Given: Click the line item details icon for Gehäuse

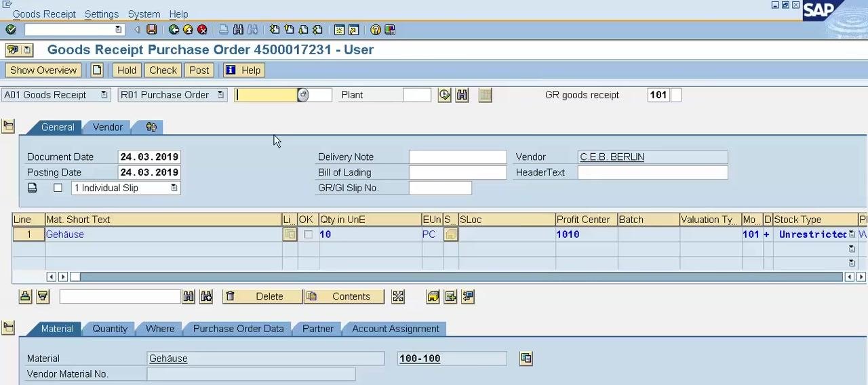Looking at the screenshot, I should (290, 235).
